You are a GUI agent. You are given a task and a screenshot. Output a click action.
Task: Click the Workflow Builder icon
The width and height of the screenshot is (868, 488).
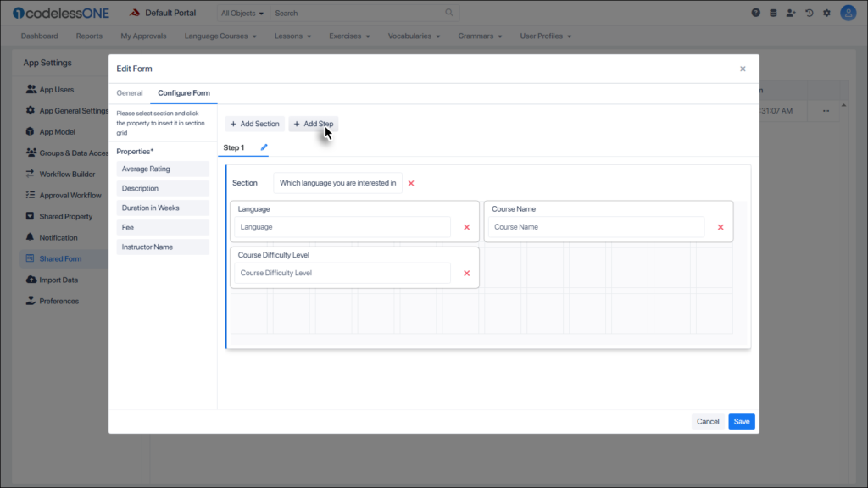pyautogui.click(x=30, y=174)
